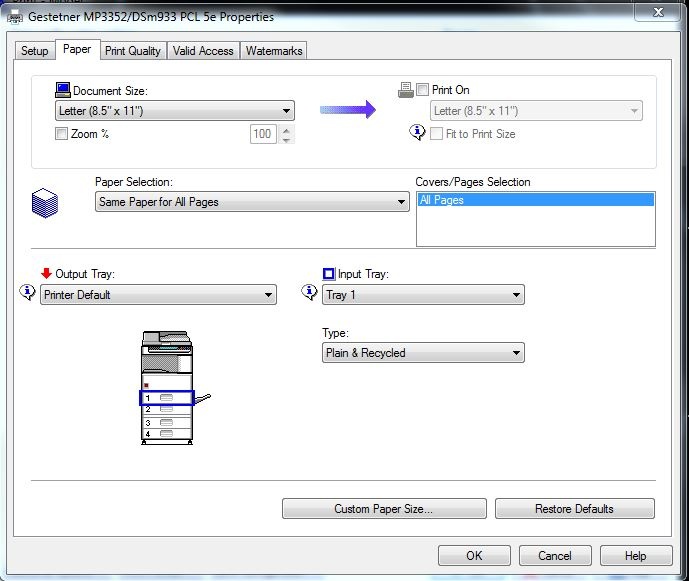This screenshot has height=581, width=689.
Task: Open the Input Tray dropdown
Action: tap(423, 294)
